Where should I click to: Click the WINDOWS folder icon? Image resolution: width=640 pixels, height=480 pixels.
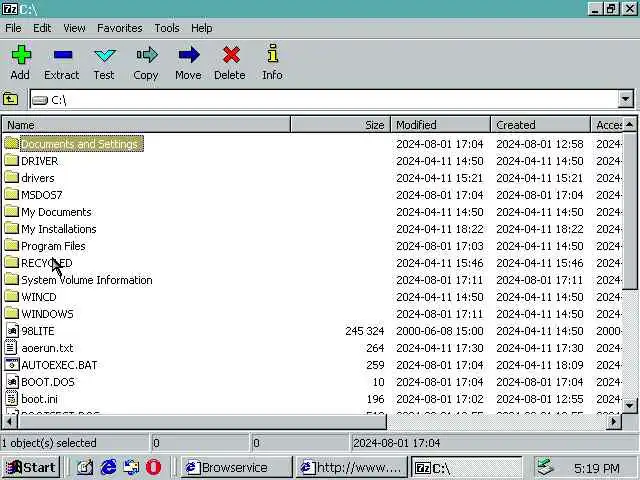coord(12,313)
